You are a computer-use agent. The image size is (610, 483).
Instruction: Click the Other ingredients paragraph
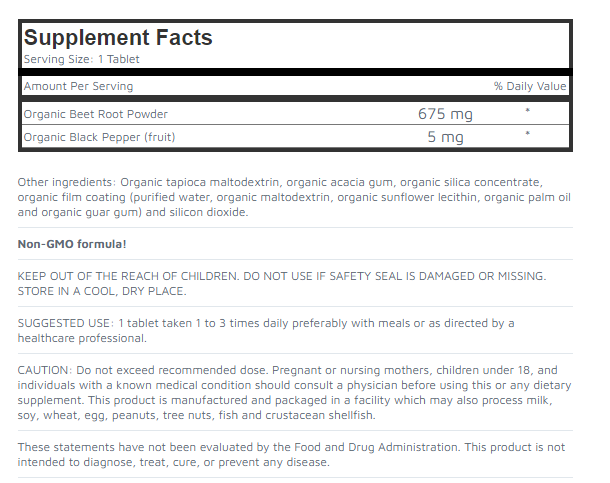[294, 197]
